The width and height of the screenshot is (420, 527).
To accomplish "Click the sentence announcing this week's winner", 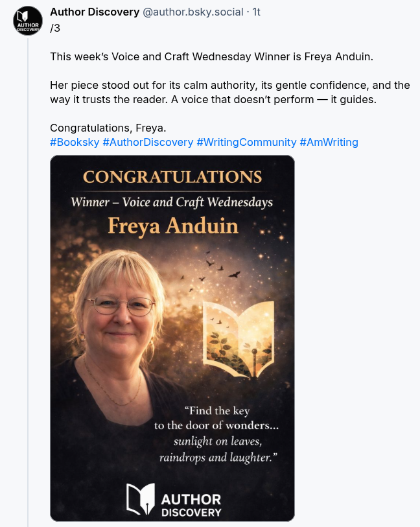I will pos(212,56).
